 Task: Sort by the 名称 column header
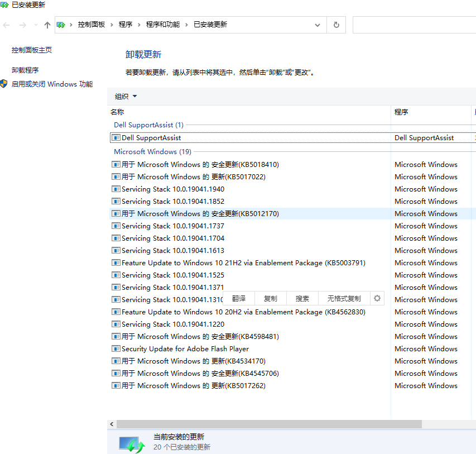[x=117, y=112]
